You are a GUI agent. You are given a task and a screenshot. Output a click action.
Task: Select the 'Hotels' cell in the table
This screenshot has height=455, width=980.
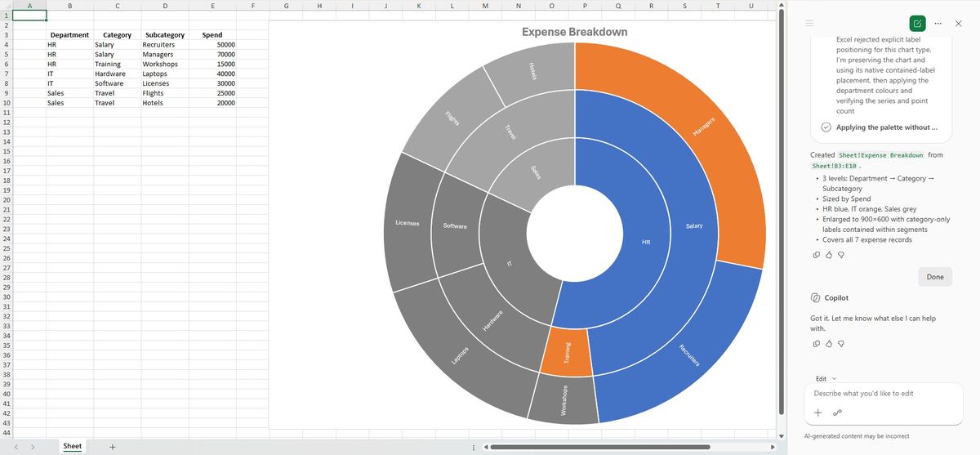(165, 103)
